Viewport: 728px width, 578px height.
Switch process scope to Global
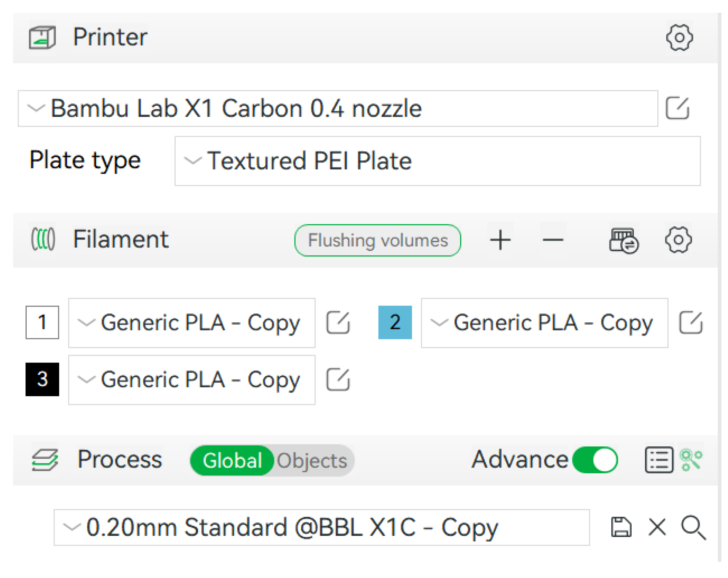pyautogui.click(x=232, y=460)
